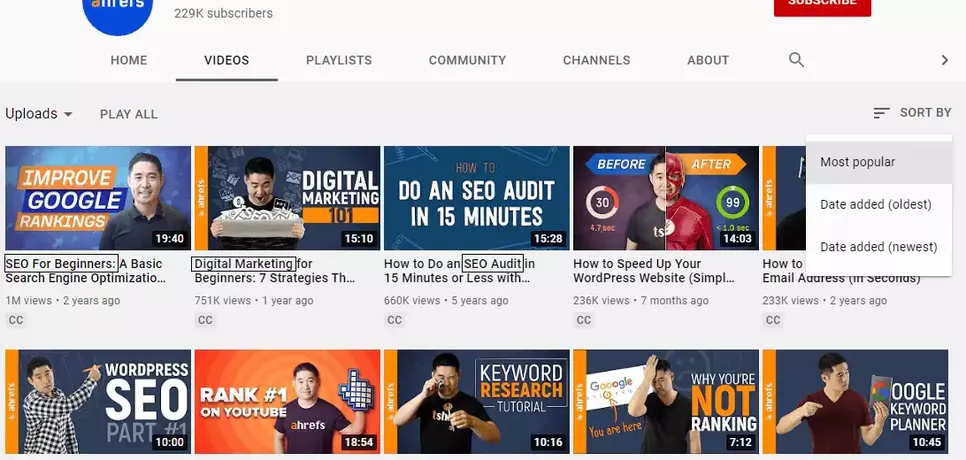Open the SORT BY menu
This screenshot has height=460, width=966.
[912, 113]
